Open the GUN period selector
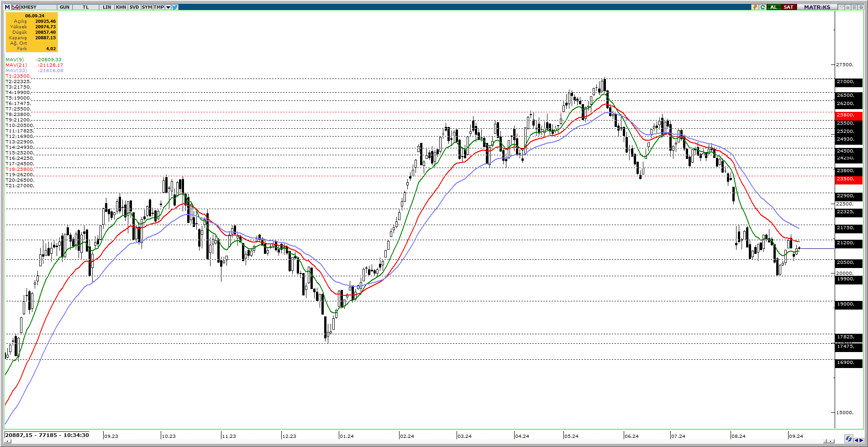The height and width of the screenshot is (447, 868). [x=65, y=7]
